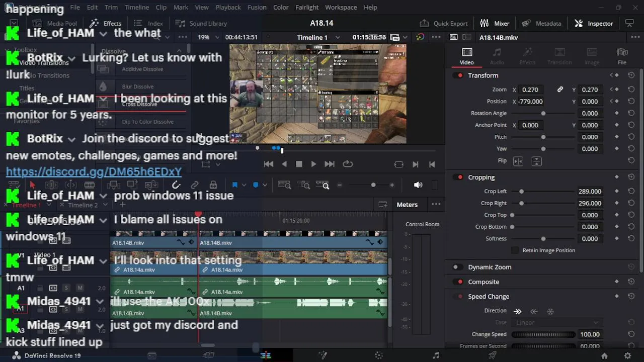Viewport: 644px width, 362px height.
Task: Adjust the Softness slider
Action: [x=543, y=239]
